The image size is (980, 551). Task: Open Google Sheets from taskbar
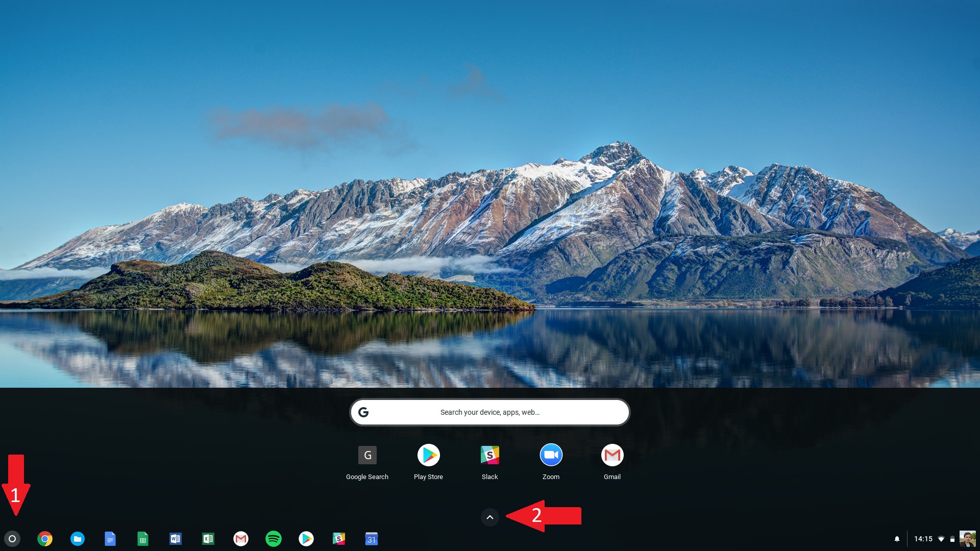(143, 538)
